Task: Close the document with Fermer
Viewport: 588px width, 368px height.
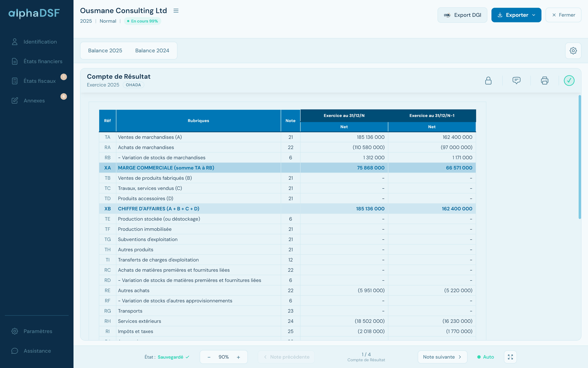Action: tap(563, 15)
